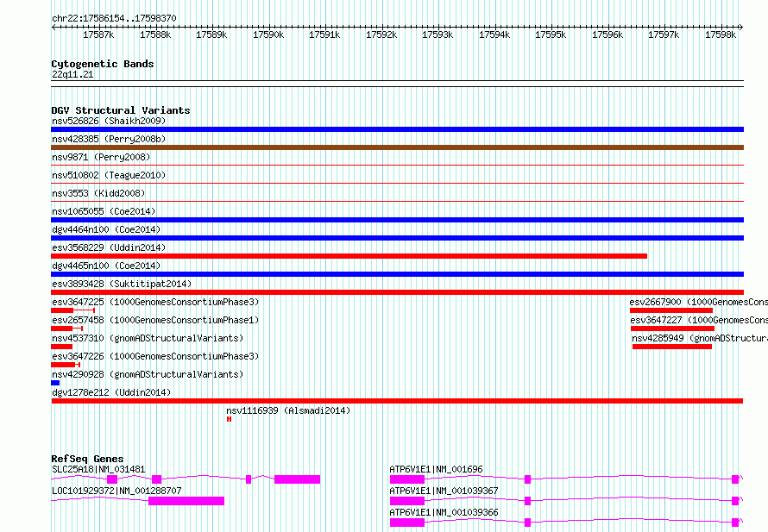Viewport: 768px width, 532px height.
Task: Open the dgv4465n100 (Coe2014) variant label
Action: click(x=106, y=266)
